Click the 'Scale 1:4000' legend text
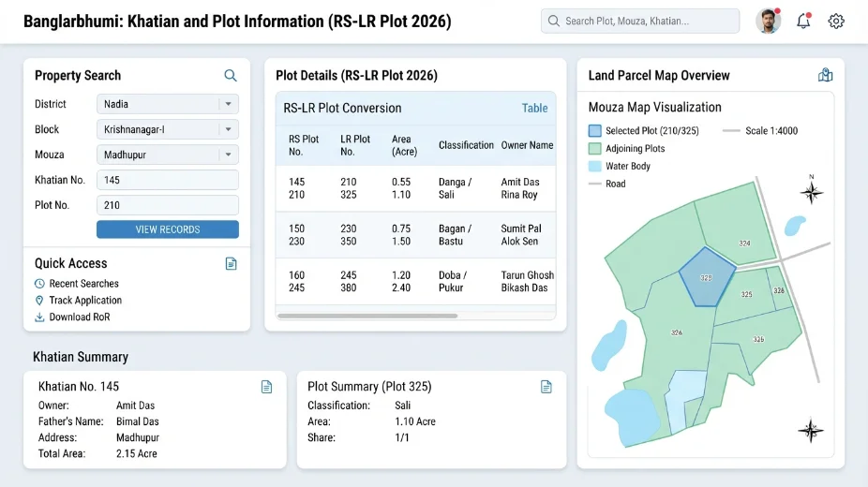Screen dimensions: 868x487 tap(771, 131)
